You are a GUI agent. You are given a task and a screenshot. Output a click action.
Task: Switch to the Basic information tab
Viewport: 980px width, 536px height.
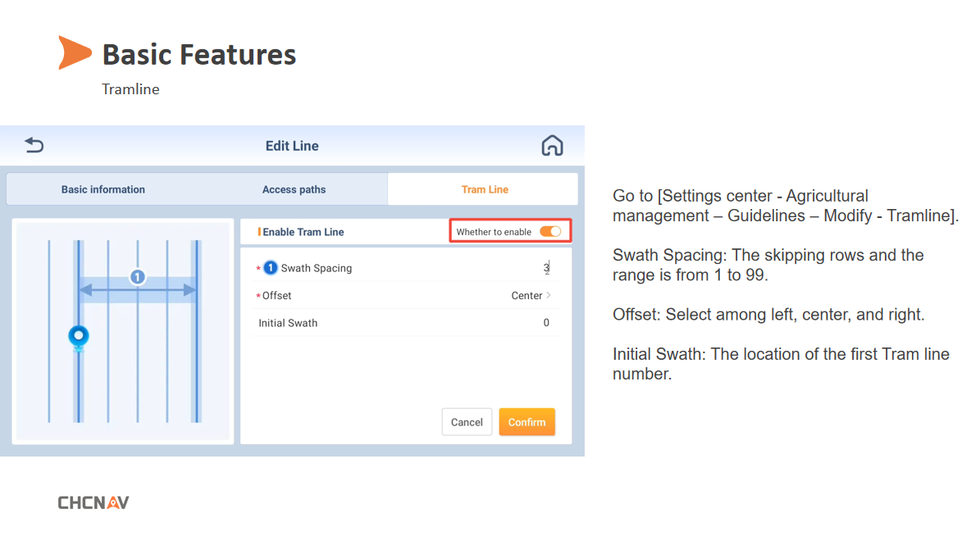(x=103, y=189)
